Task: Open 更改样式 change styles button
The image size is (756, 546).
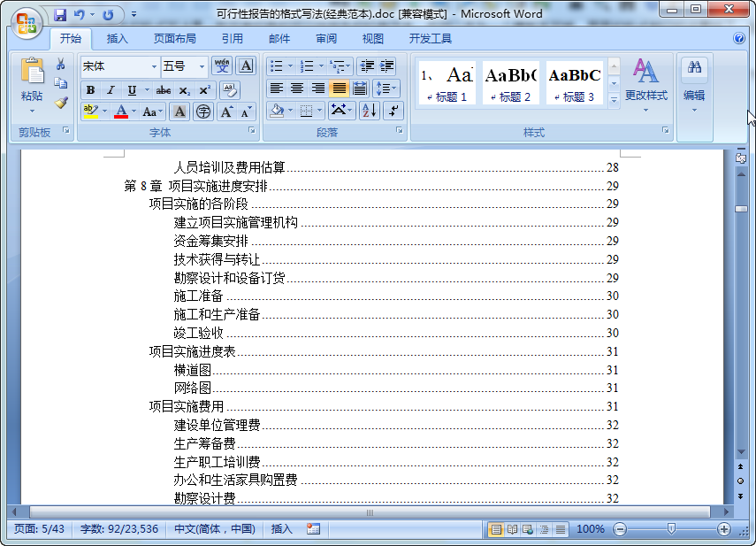Action: click(x=645, y=85)
